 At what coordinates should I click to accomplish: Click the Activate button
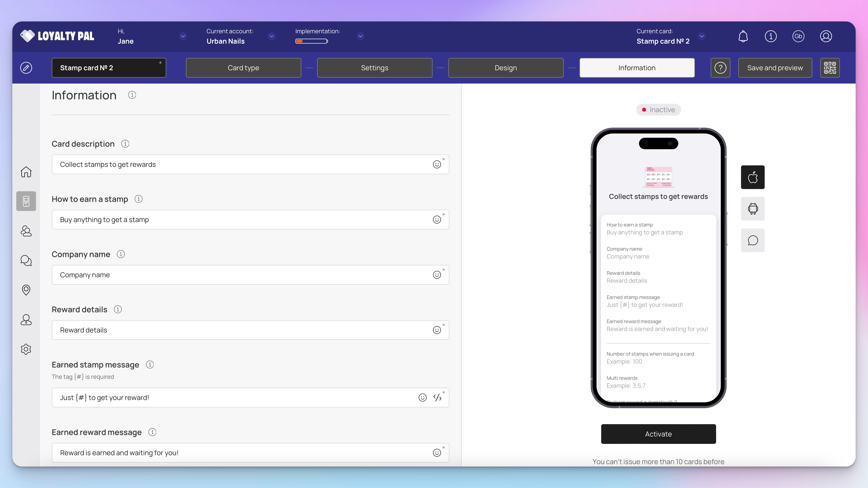coord(658,434)
